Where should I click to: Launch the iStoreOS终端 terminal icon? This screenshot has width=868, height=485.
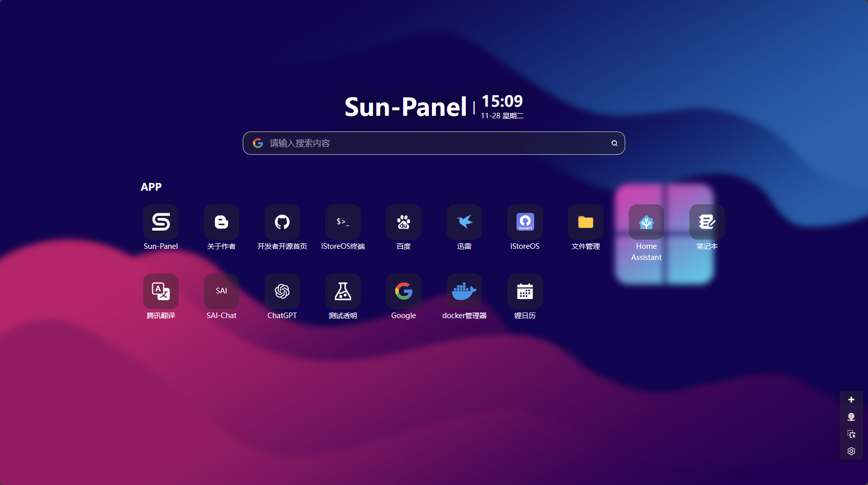343,222
